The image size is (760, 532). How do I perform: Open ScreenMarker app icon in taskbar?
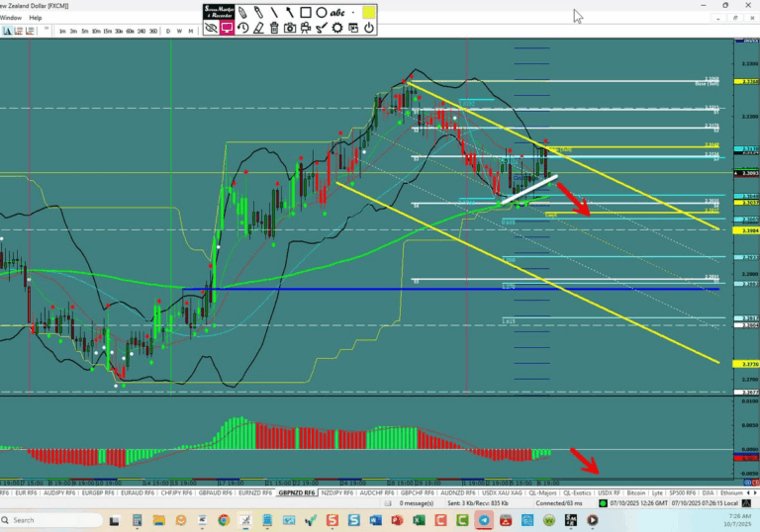(x=571, y=520)
